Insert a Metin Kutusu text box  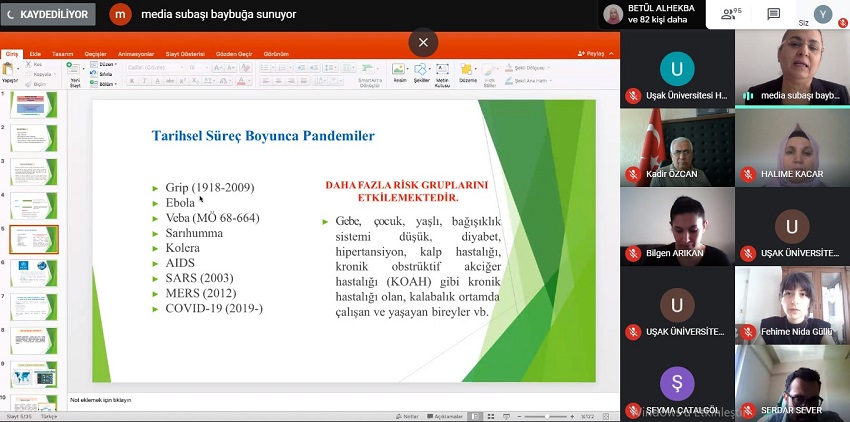(442, 72)
